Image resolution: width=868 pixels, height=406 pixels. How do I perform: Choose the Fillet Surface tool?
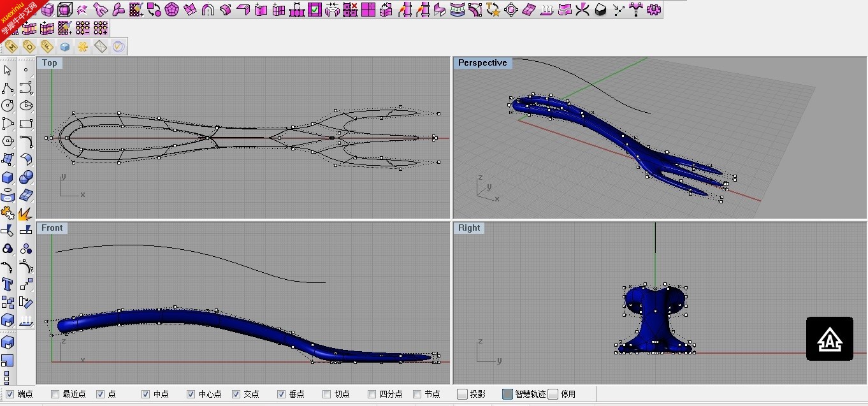click(x=26, y=159)
